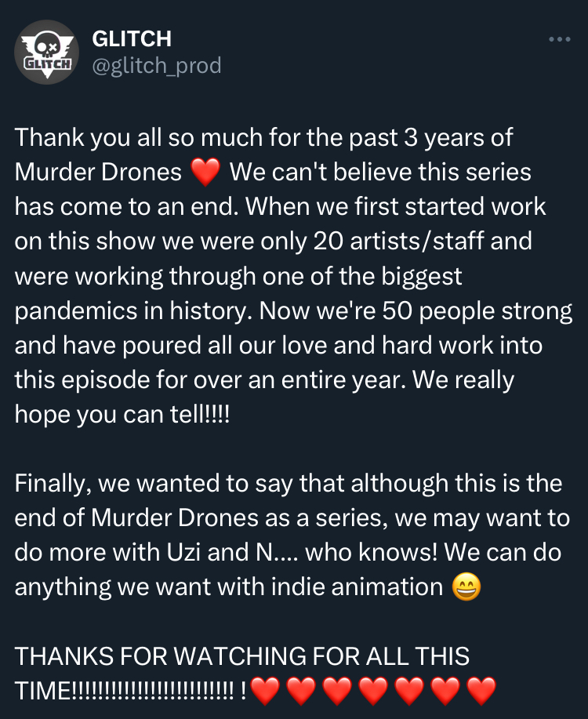Image resolution: width=588 pixels, height=719 pixels.
Task: Click the grinning face emoji after "indie animation"
Action: click(468, 586)
